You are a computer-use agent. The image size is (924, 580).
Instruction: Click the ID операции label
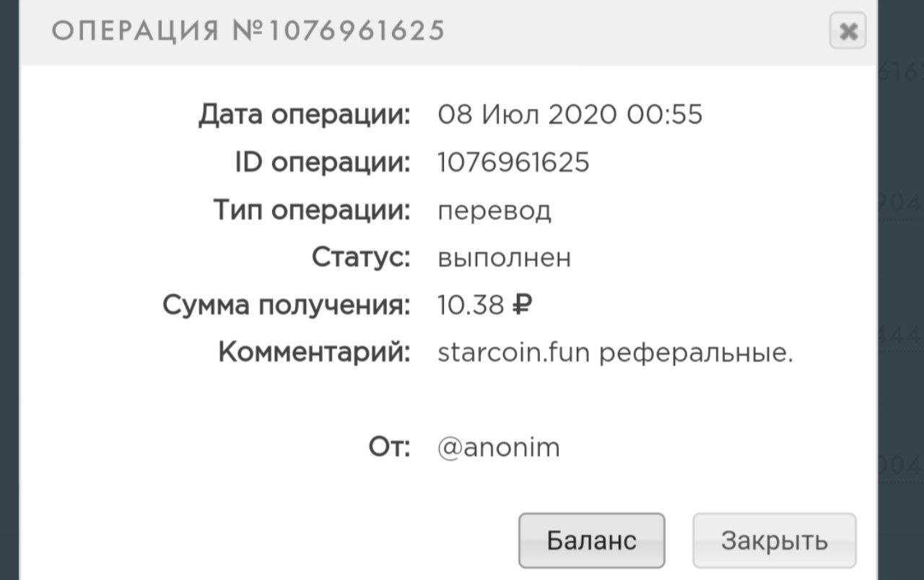[x=322, y=162]
